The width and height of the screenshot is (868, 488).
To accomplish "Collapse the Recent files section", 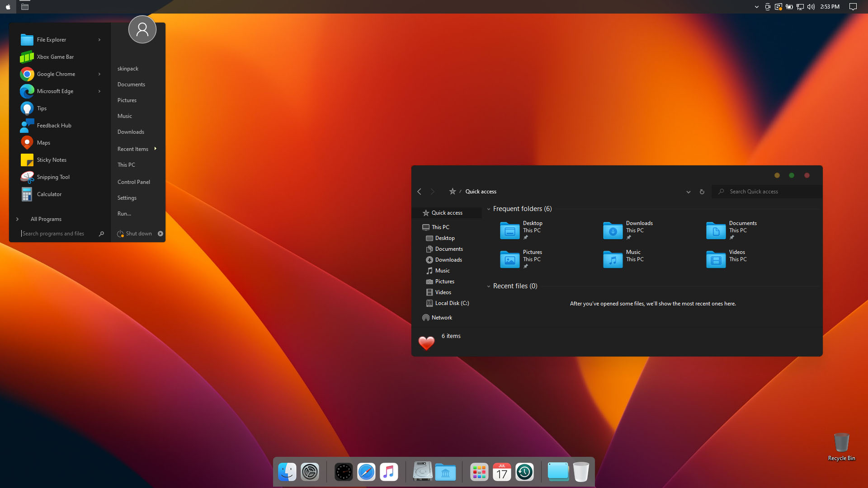I will (489, 286).
